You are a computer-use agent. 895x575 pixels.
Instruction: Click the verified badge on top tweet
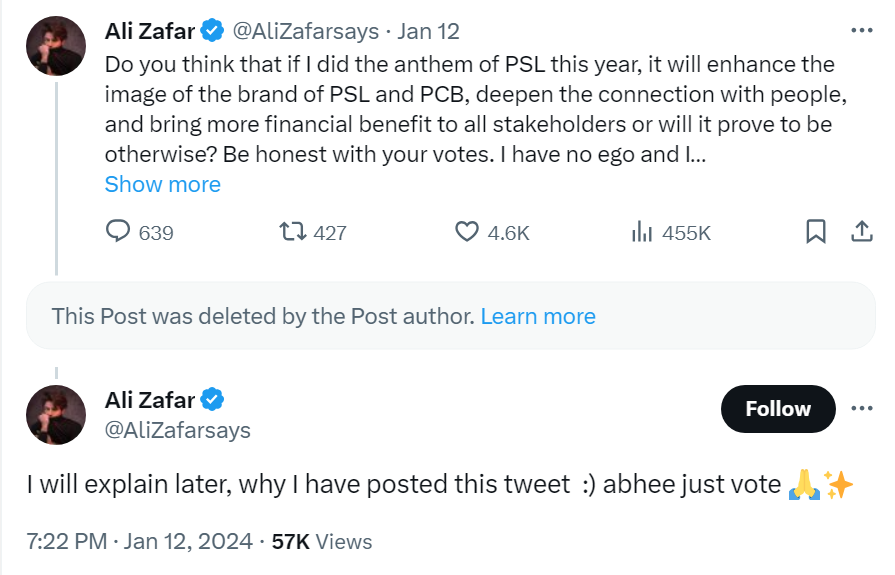pyautogui.click(x=213, y=31)
